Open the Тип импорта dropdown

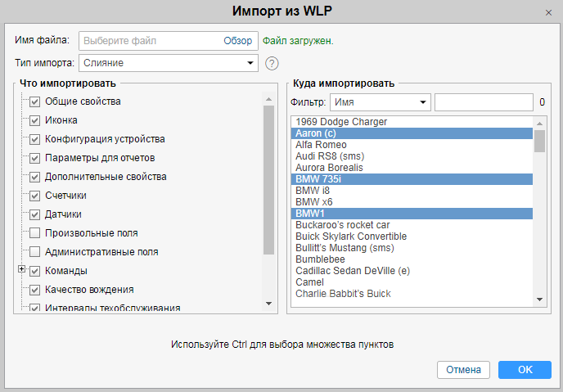click(x=168, y=63)
